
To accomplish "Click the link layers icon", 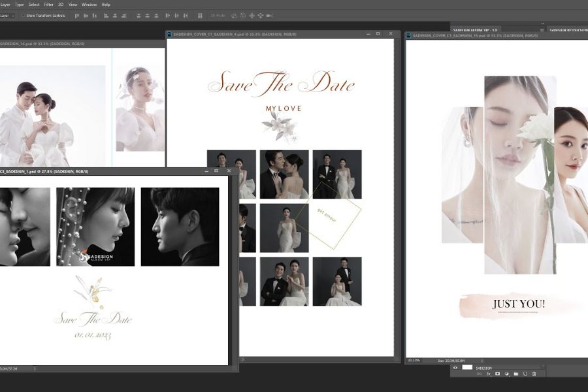I will point(479,374).
